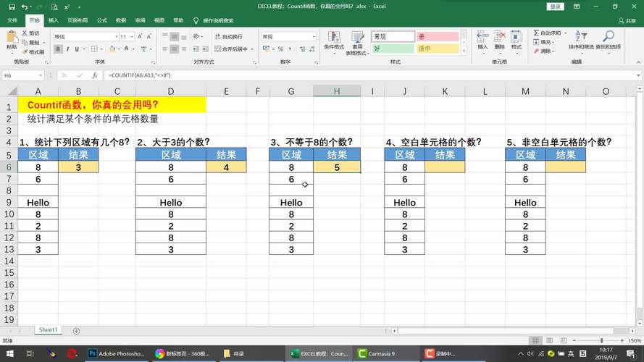Click the 登录 (Sign in) button
Image resolution: width=644 pixels, height=362 pixels.
click(556, 7)
